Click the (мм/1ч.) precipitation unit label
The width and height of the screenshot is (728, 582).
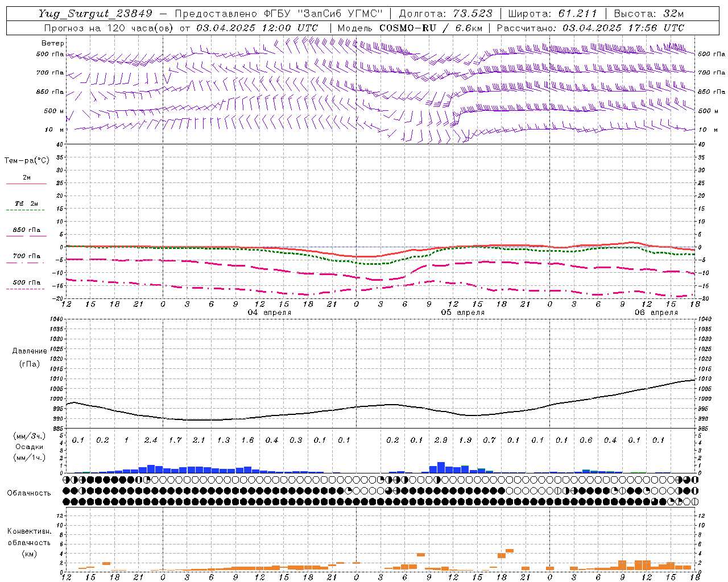click(x=30, y=458)
